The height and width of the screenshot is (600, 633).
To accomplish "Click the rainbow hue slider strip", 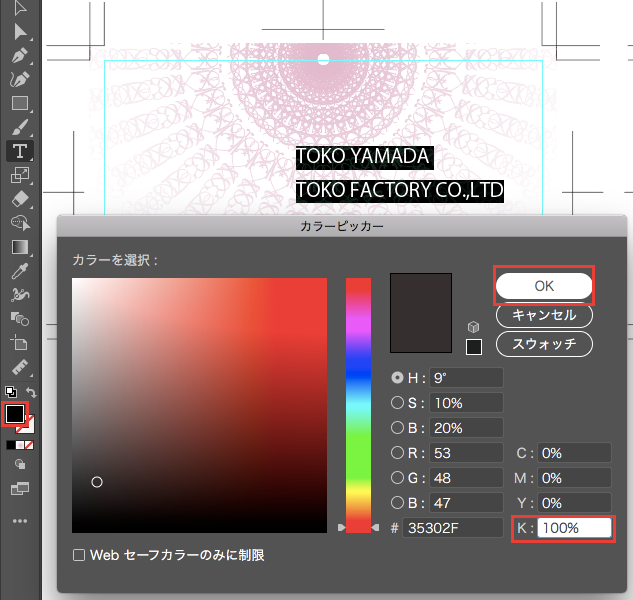I will tap(358, 400).
